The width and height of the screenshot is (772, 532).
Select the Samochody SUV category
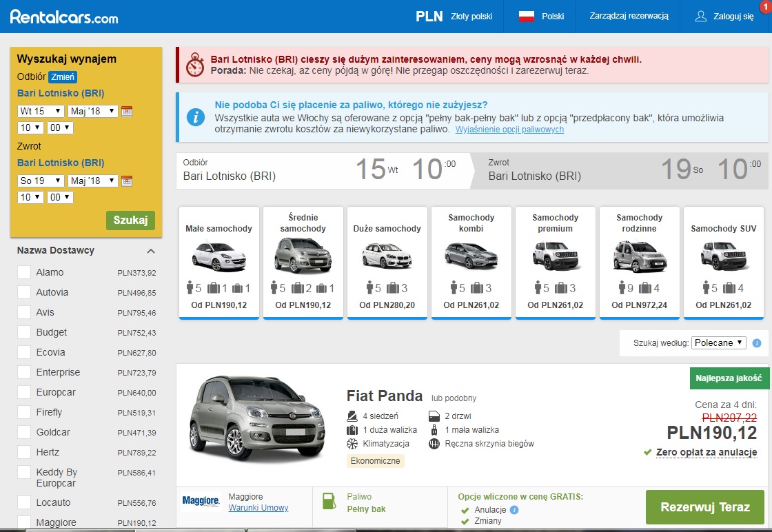coord(724,263)
